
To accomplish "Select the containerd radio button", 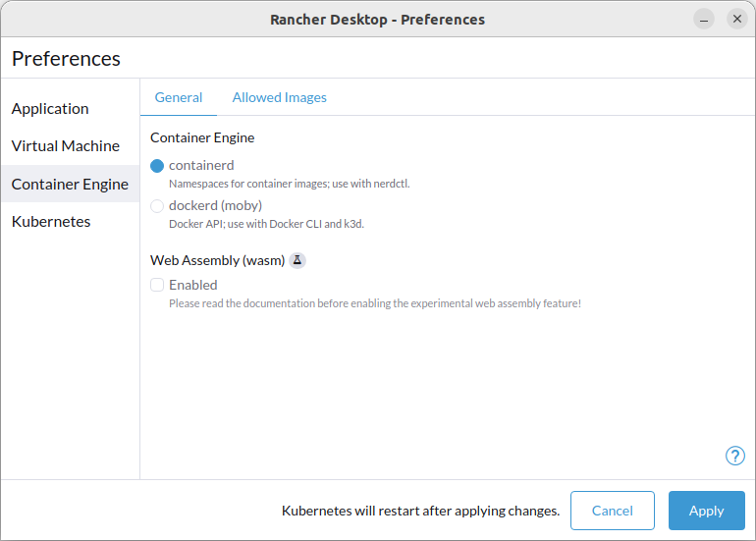I will (x=157, y=166).
